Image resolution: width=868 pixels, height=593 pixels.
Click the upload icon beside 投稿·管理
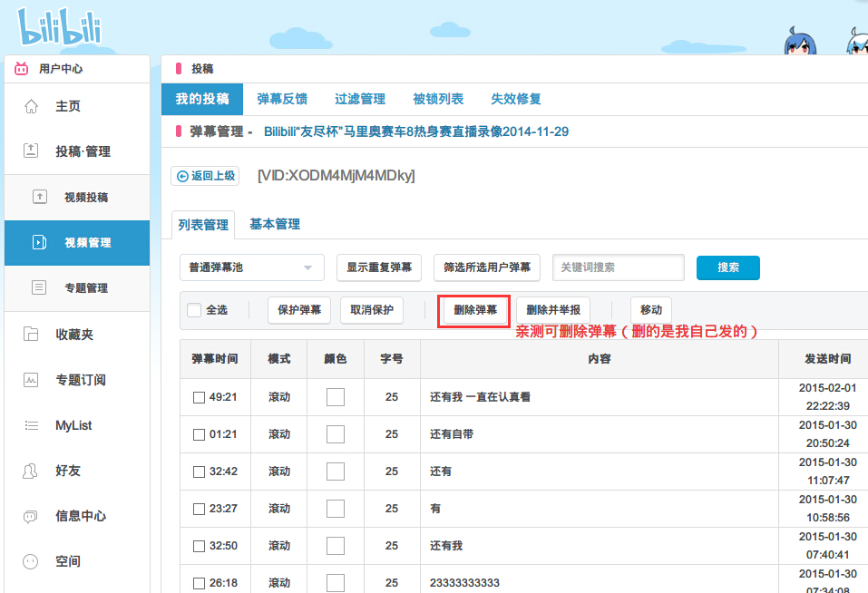point(31,151)
